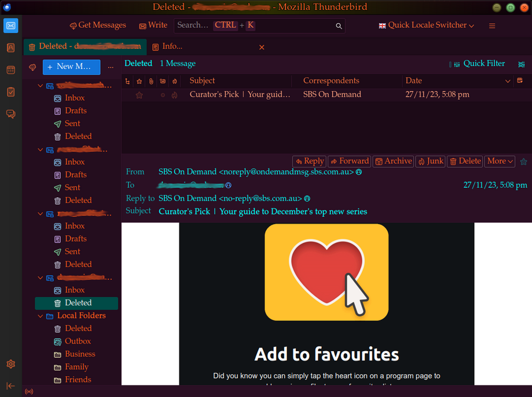
Task: Open folder pane options ellipsis
Action: [111, 67]
